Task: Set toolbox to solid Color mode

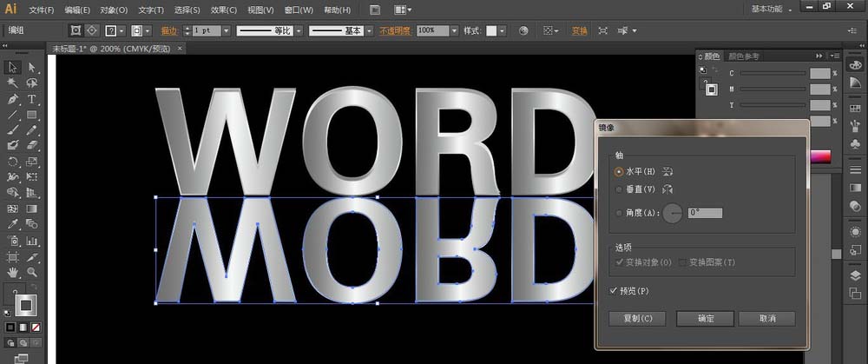Action: pos(10,328)
